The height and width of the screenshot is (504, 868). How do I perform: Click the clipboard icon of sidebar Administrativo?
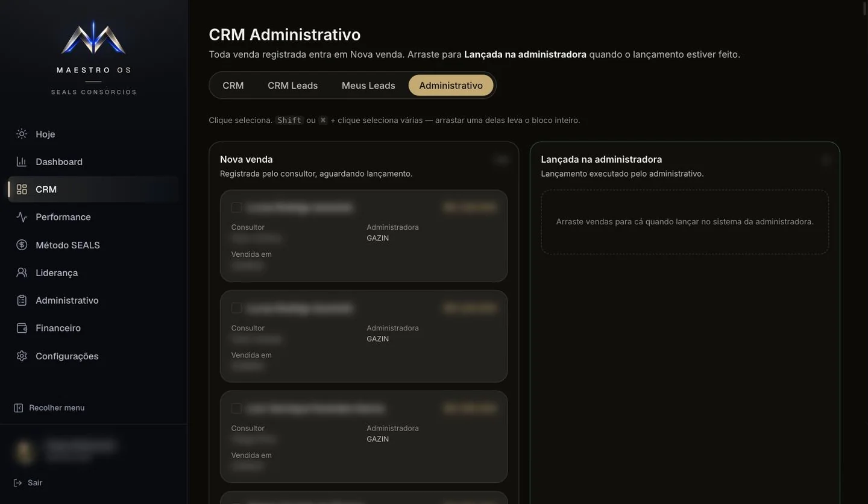point(22,300)
